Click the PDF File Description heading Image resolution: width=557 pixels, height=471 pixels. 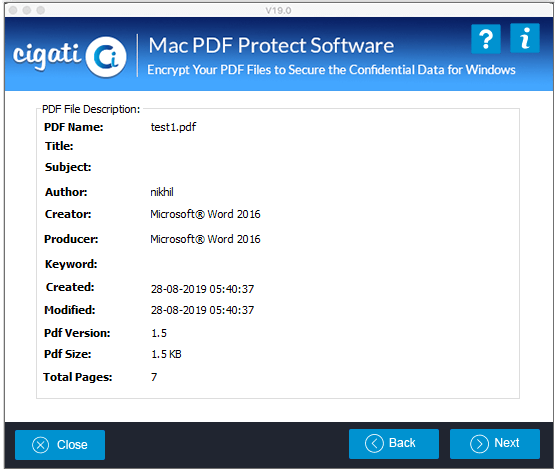tap(91, 109)
